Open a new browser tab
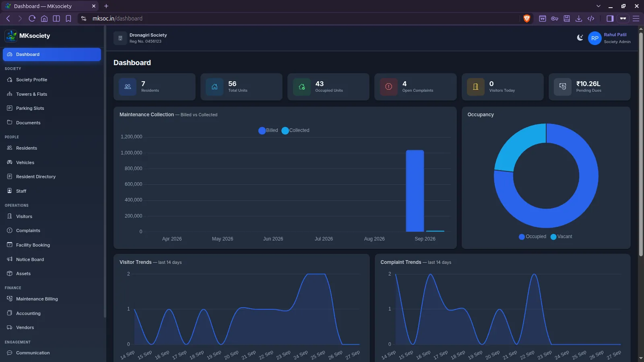Image resolution: width=644 pixels, height=362 pixels. [x=106, y=6]
